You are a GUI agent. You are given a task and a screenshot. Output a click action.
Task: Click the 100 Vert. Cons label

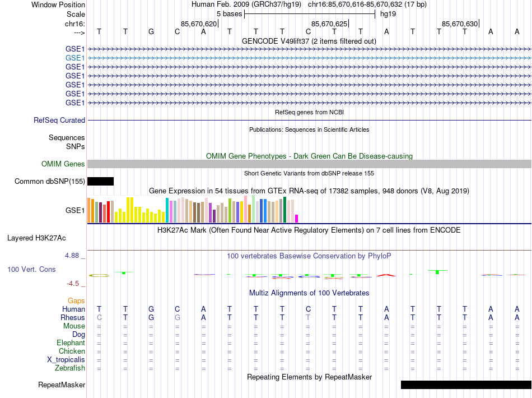pos(31,269)
